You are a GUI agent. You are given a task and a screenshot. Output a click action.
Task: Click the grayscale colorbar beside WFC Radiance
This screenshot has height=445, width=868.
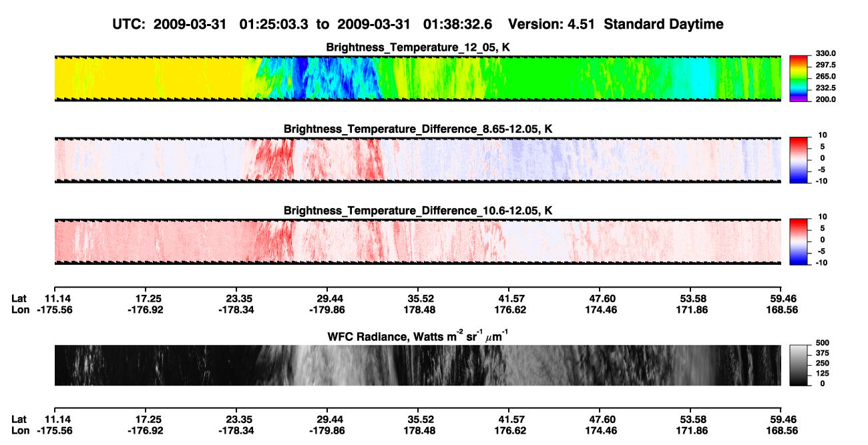pos(799,365)
